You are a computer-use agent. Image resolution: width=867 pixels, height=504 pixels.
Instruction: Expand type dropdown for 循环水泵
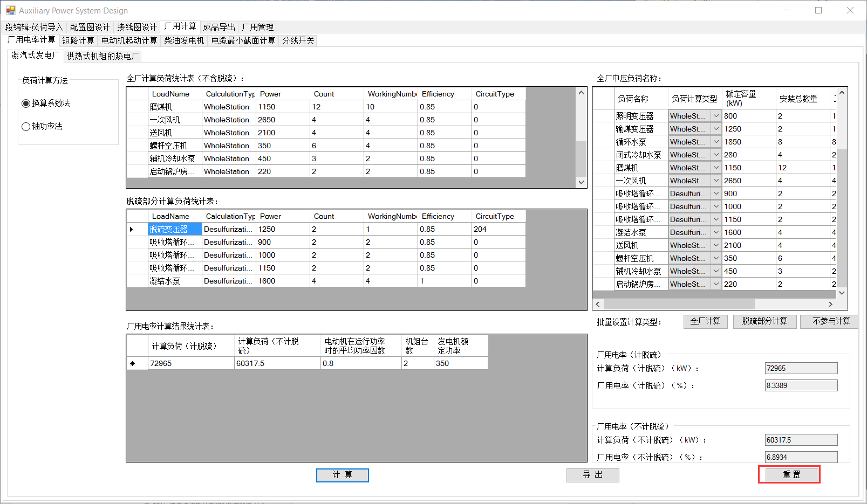[x=716, y=142]
